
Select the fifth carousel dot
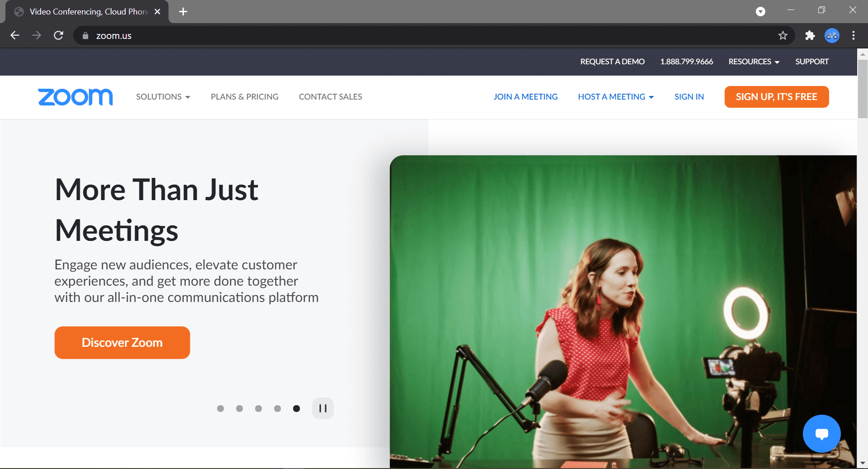(x=296, y=408)
